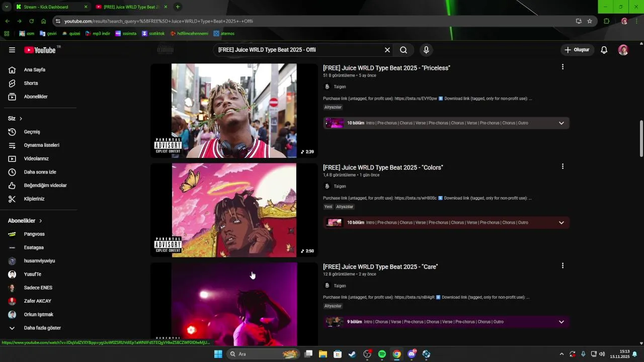Close the Kick Dashboard tab
644x362 pixels.
(86, 7)
